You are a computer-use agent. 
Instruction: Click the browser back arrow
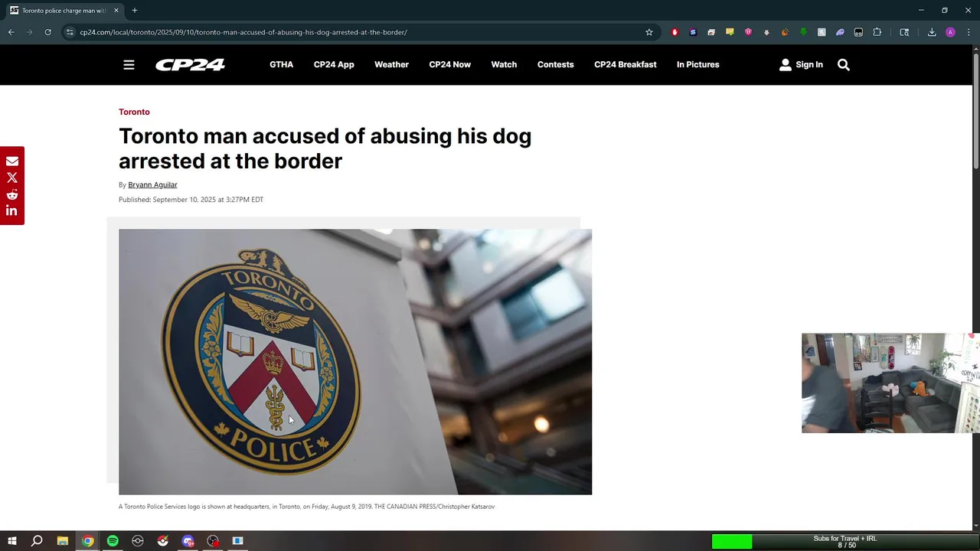pyautogui.click(x=11, y=32)
